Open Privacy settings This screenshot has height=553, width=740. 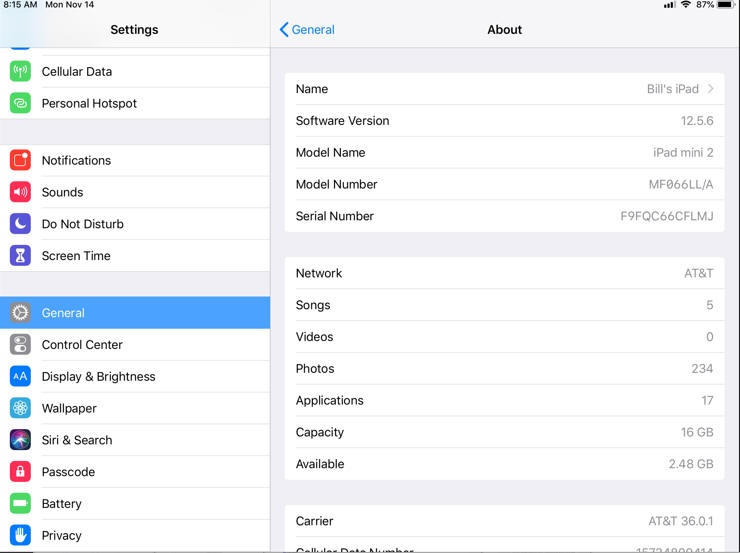coord(135,535)
